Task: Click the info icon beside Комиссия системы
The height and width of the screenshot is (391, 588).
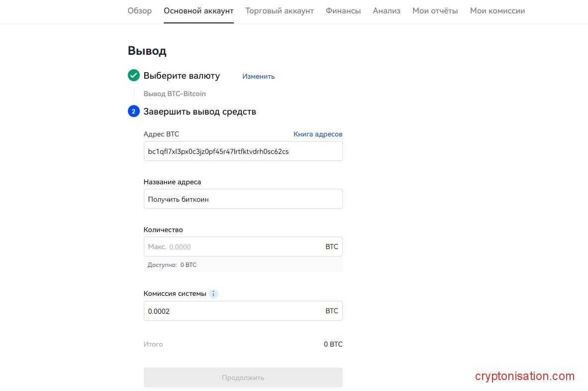Action: click(x=213, y=294)
